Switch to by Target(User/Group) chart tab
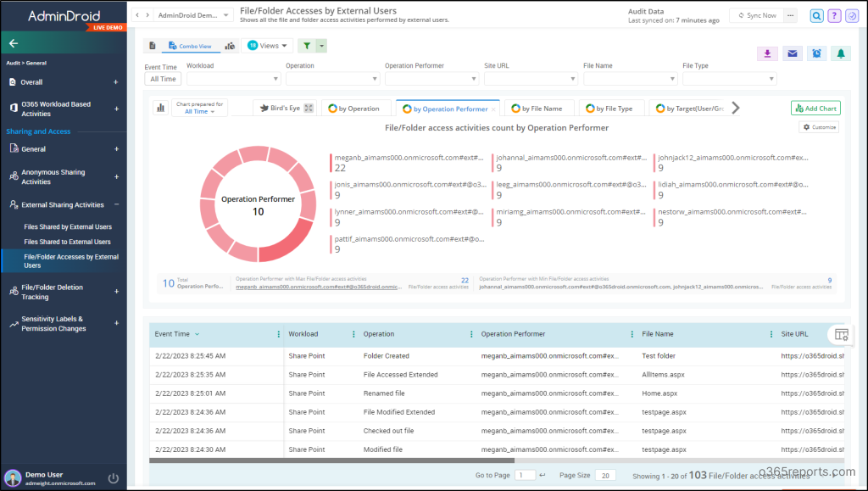The height and width of the screenshot is (491, 868). coord(690,109)
